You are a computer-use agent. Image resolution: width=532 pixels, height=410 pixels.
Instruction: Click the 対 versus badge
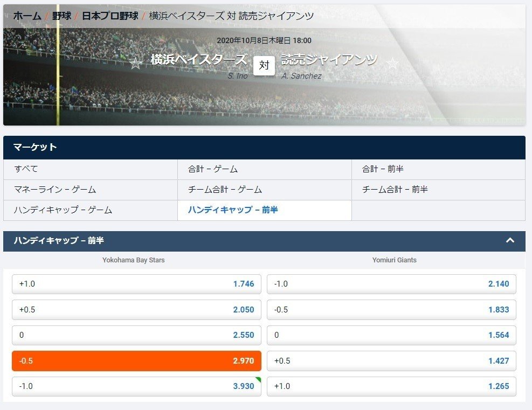(x=264, y=65)
